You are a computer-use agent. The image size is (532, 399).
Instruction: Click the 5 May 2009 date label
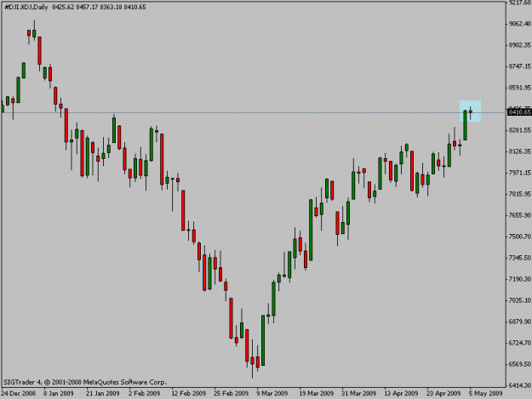tap(485, 394)
